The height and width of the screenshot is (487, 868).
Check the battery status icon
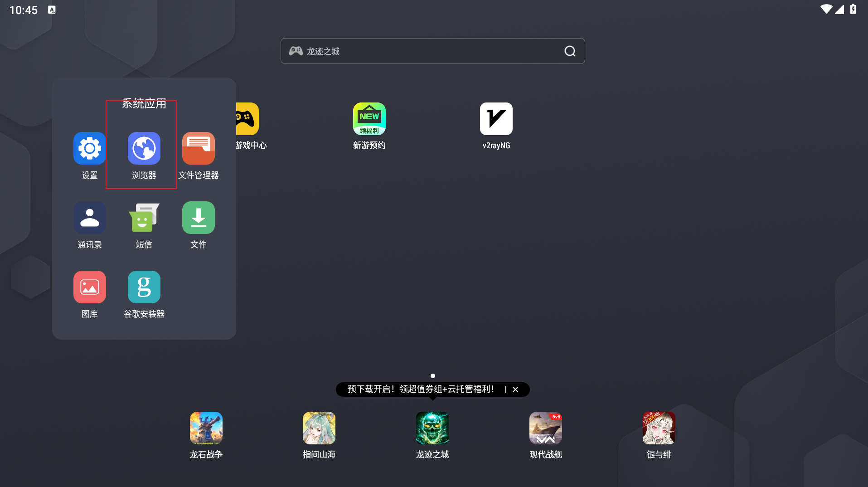(853, 9)
